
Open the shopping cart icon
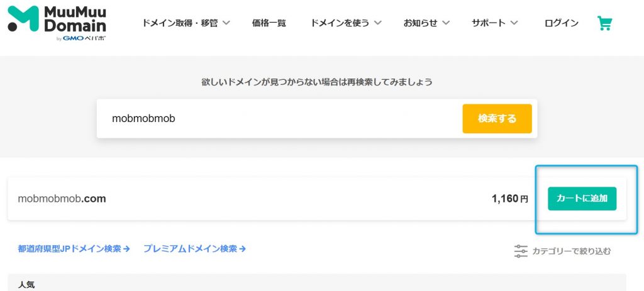(604, 23)
